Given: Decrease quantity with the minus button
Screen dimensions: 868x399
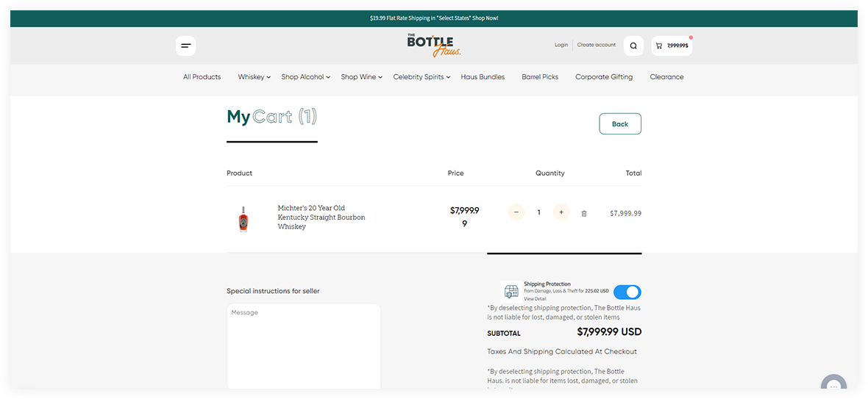Looking at the screenshot, I should (516, 212).
